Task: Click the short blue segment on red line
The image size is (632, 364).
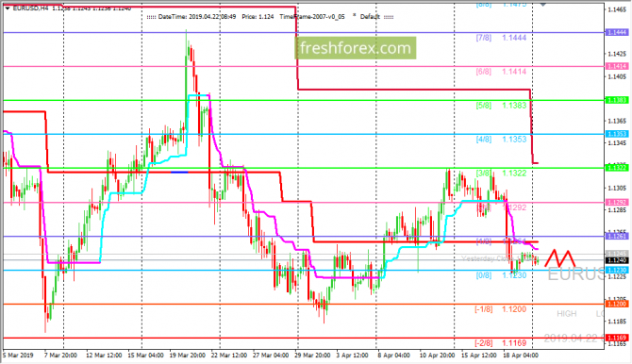Action: [179, 173]
